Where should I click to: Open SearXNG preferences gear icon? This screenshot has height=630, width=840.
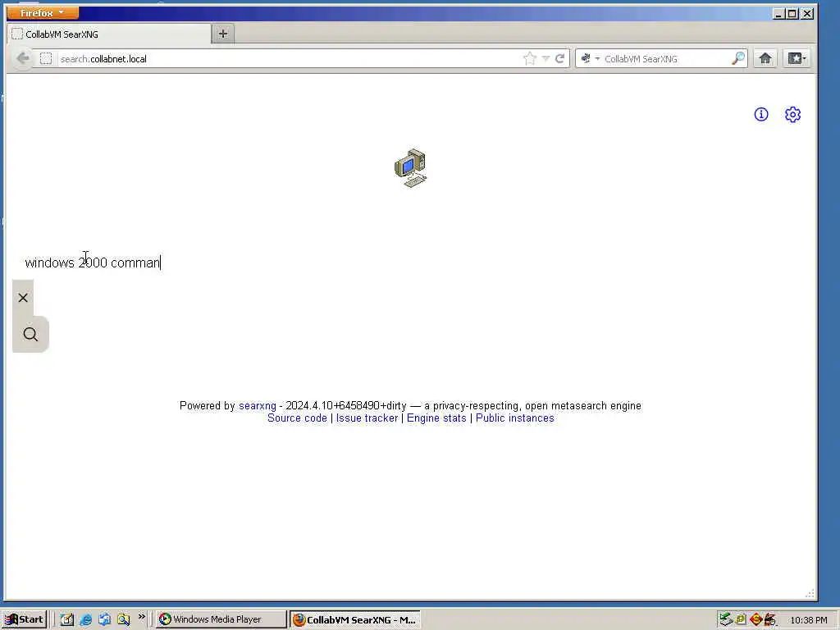[792, 114]
